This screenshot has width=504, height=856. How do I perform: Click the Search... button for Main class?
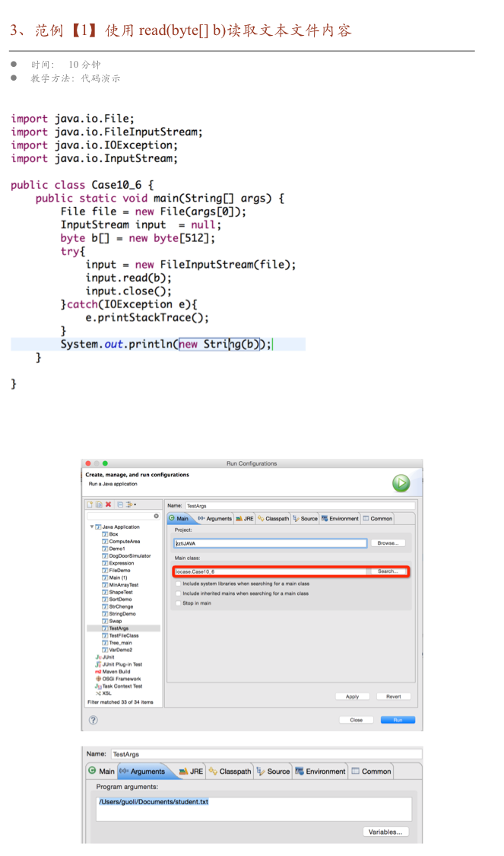388,571
